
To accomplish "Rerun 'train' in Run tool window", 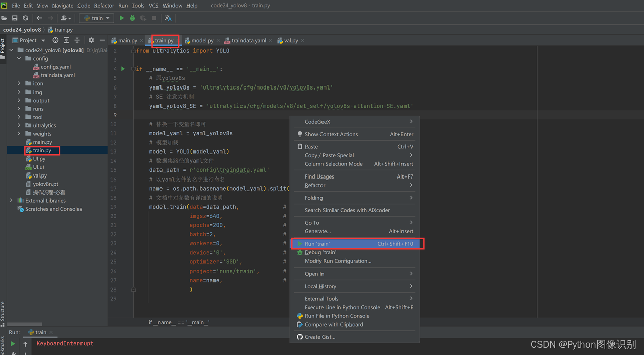I will click(13, 344).
